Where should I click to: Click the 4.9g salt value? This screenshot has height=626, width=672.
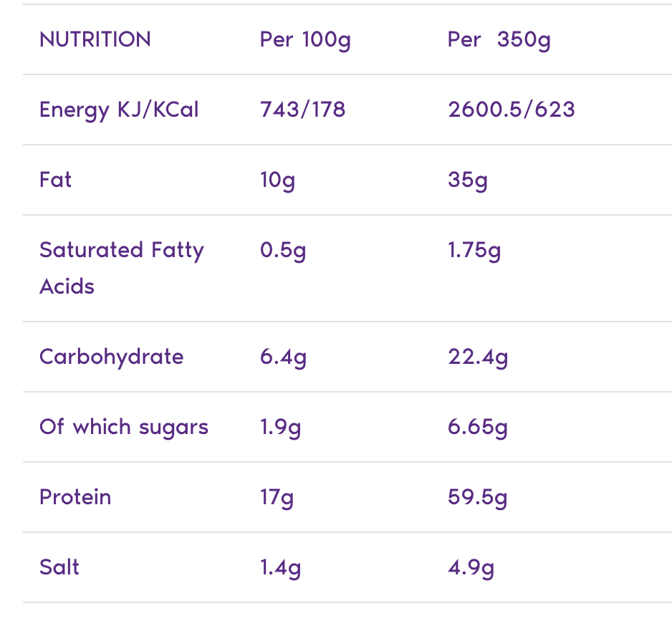[471, 567]
